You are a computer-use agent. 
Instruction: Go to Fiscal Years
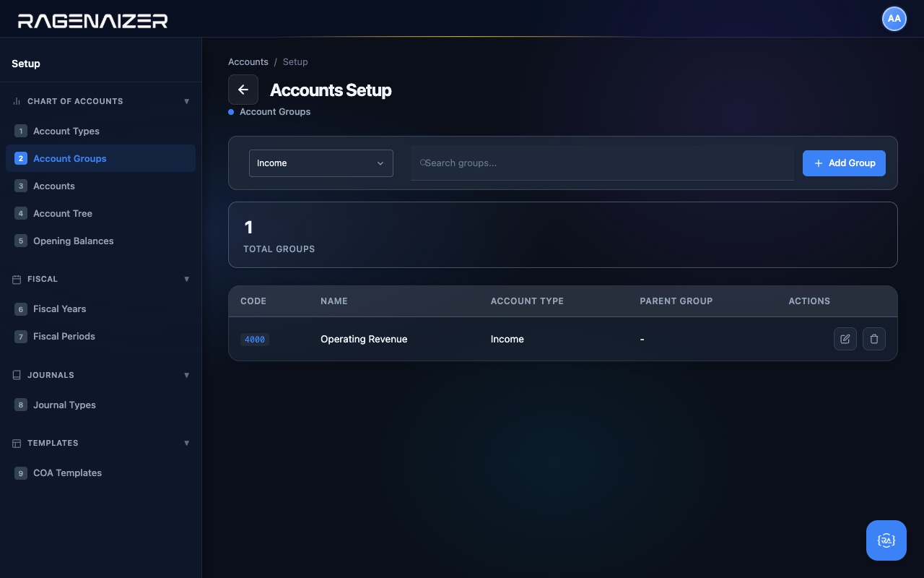tap(100, 309)
